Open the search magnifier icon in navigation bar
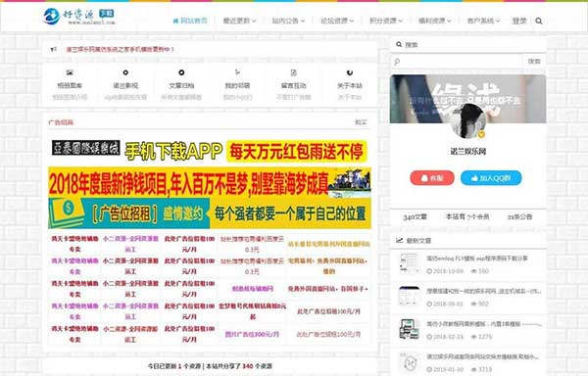This screenshot has height=376, width=588. 539,21
